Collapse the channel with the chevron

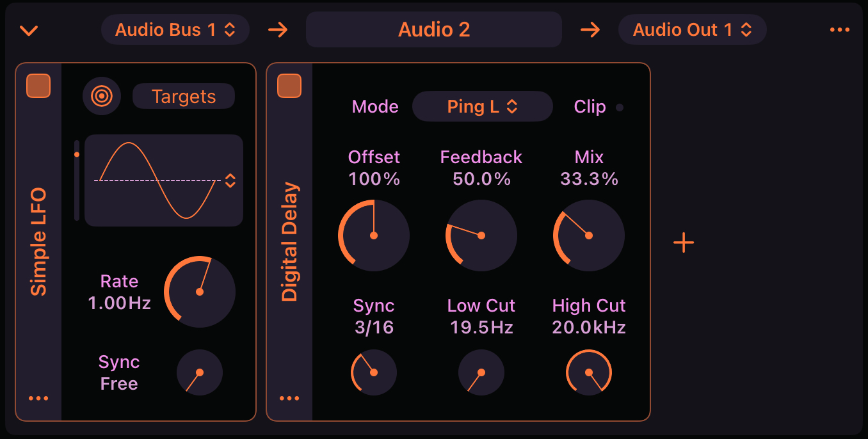pyautogui.click(x=28, y=29)
